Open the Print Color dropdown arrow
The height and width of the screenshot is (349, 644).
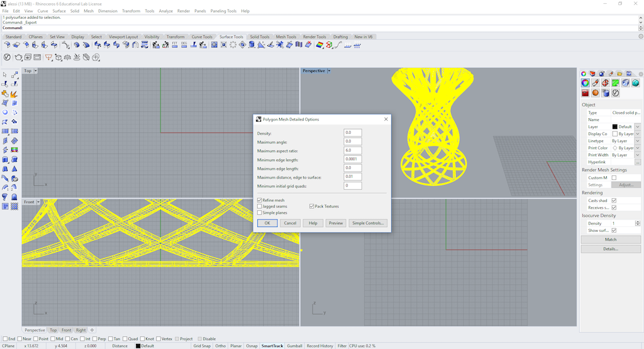pos(638,148)
